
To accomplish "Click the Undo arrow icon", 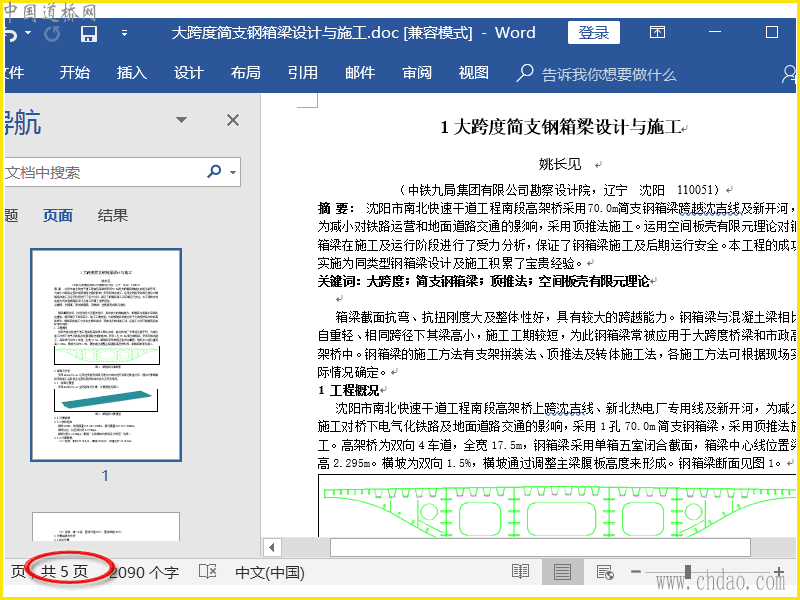I will 11,34.
